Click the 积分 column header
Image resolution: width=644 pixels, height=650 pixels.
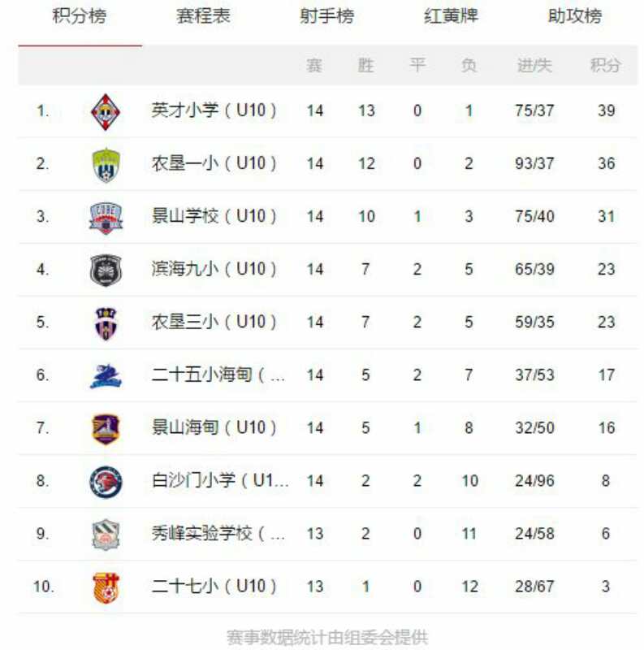[x=606, y=65]
